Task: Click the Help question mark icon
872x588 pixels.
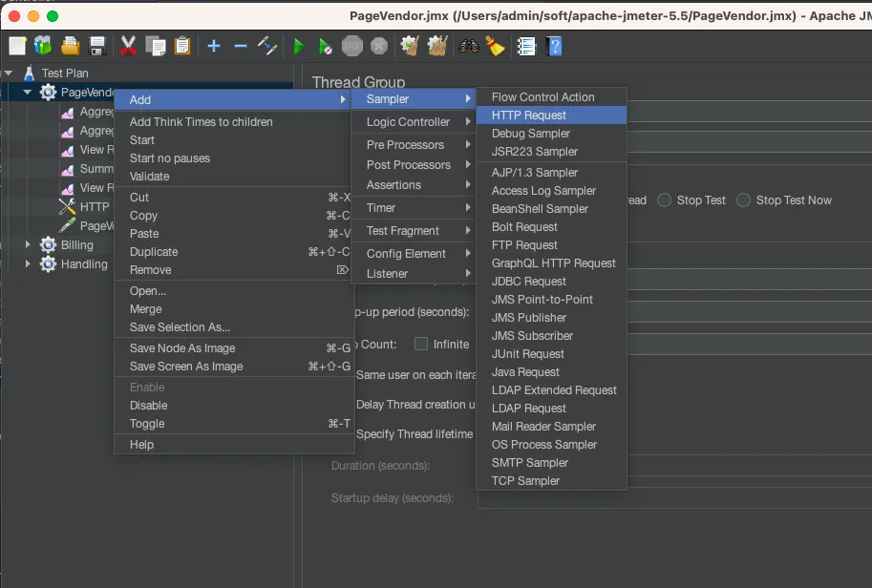Action: (555, 46)
